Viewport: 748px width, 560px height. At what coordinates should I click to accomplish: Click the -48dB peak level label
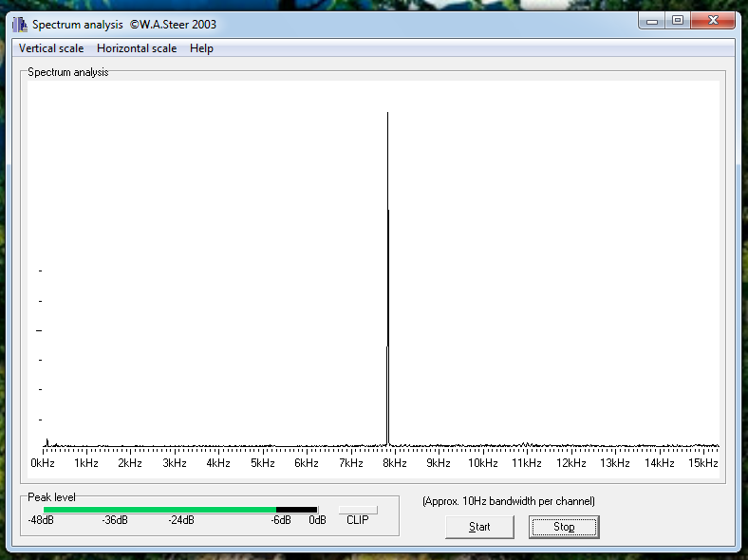pos(40,520)
